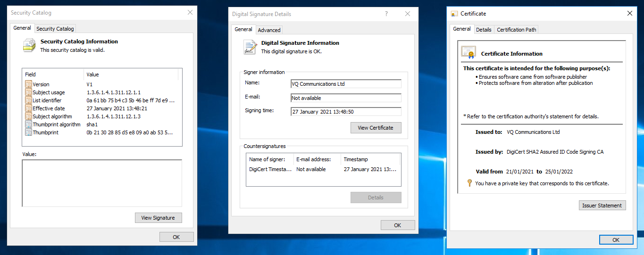
Task: Click the value 1.3.6.1.4.1.311.12.1.3
Action: tap(114, 116)
